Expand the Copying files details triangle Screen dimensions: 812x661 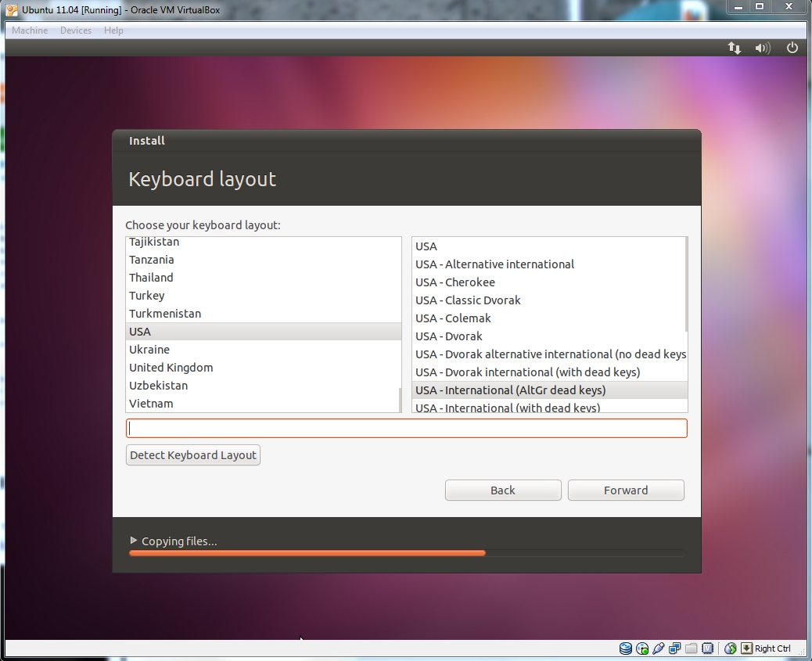point(134,541)
